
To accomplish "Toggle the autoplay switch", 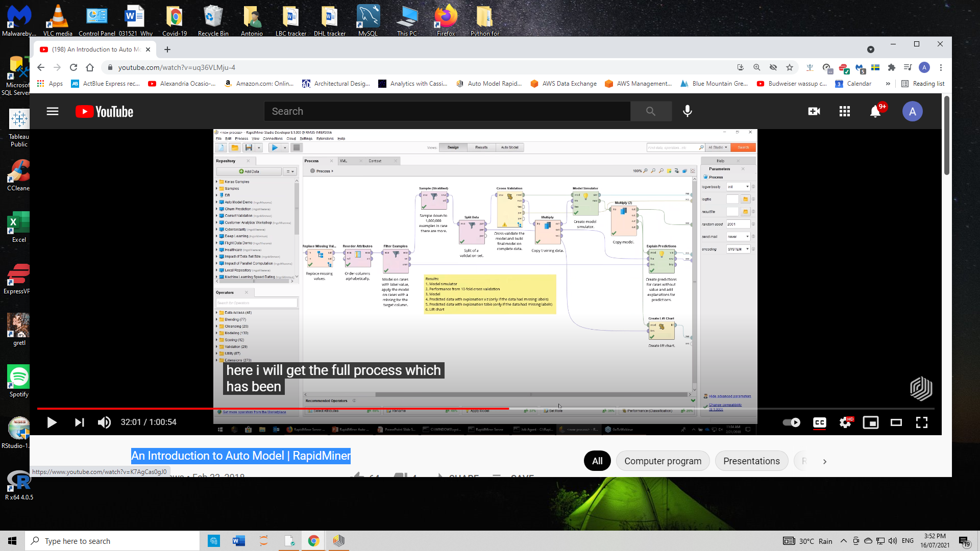I will click(x=792, y=422).
